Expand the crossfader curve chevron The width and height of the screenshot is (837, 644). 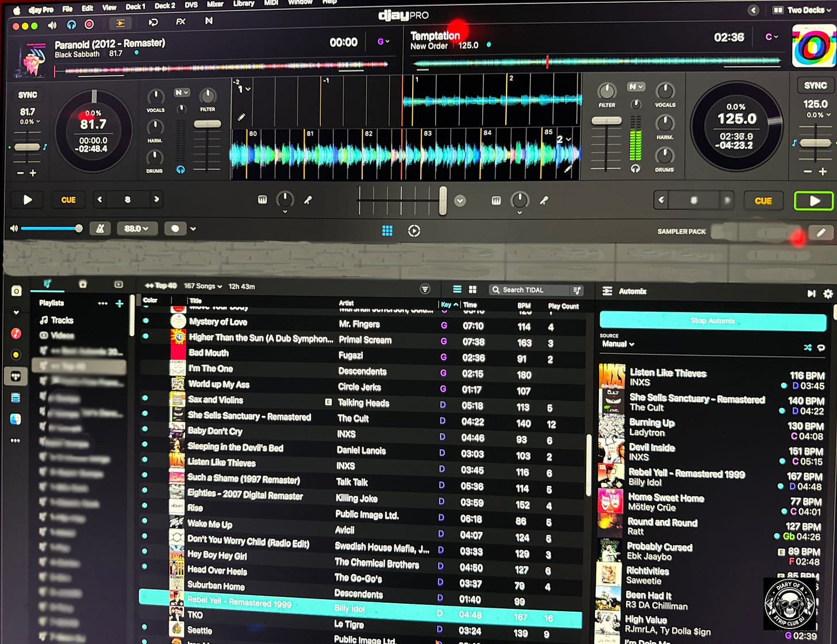(x=460, y=200)
